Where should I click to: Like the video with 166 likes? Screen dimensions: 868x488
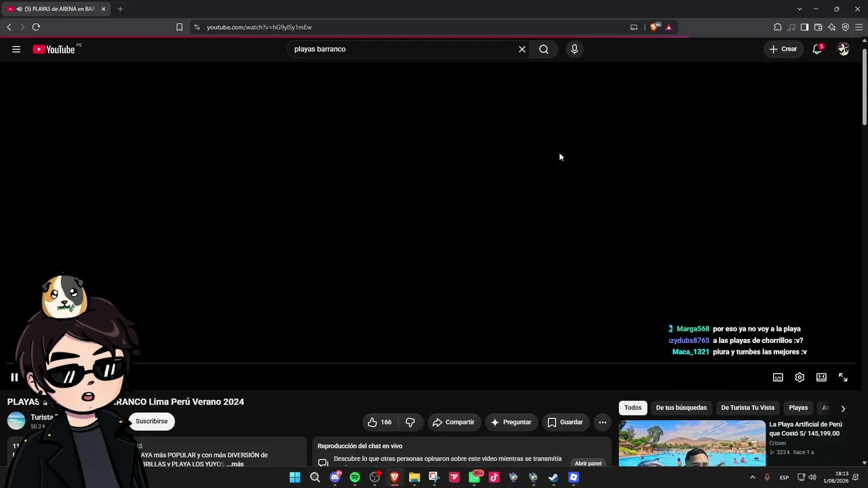(380, 422)
